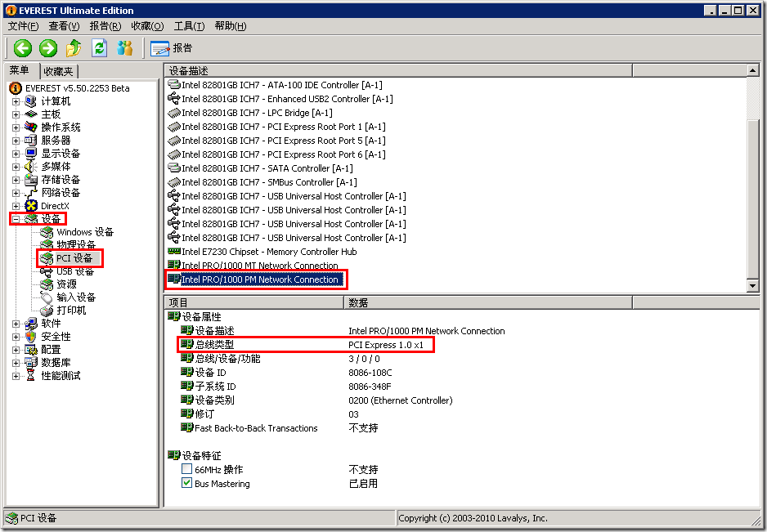Expand the 操作系统 tree node
Viewport: 767px width, 532px height.
click(x=16, y=127)
